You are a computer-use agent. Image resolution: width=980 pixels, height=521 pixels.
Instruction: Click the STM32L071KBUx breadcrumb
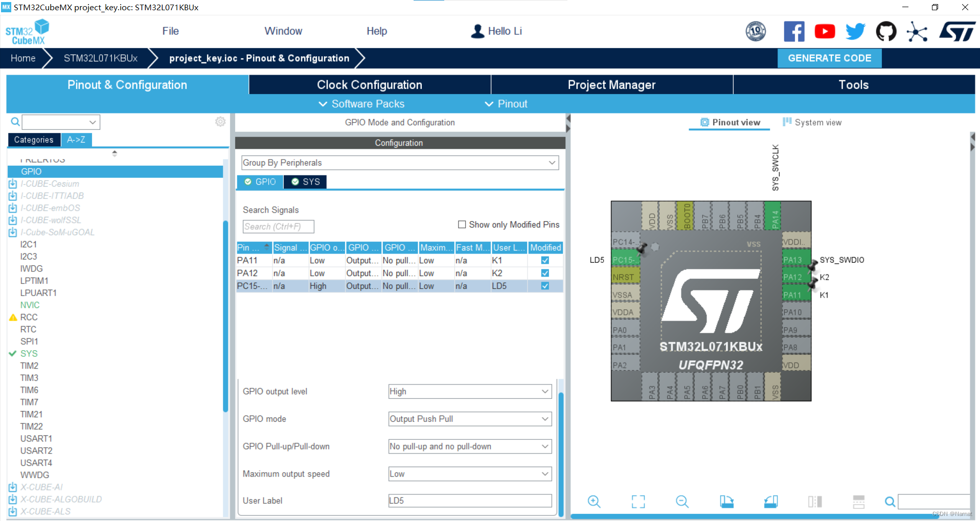pos(101,58)
